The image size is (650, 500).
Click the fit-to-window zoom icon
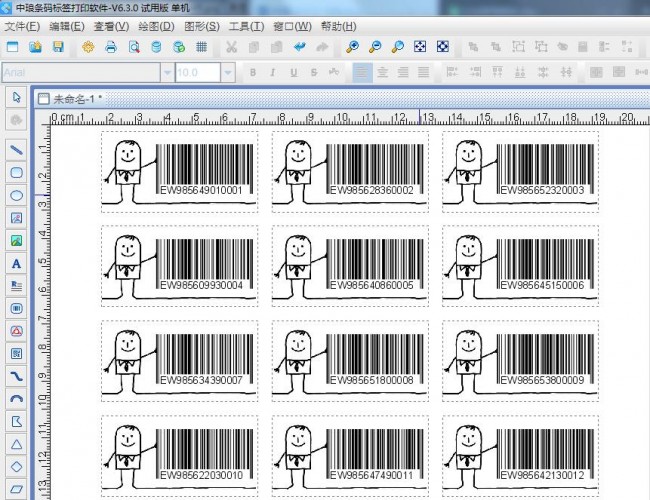coord(420,46)
